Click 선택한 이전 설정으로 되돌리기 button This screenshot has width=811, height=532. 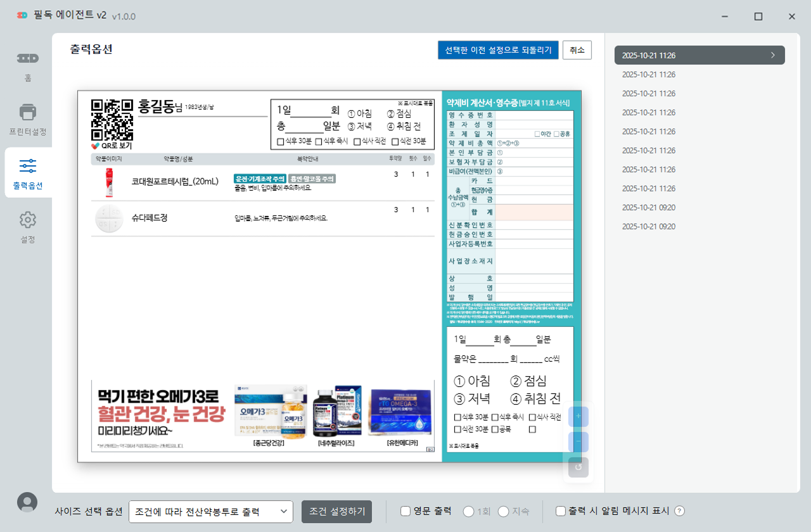pyautogui.click(x=498, y=50)
